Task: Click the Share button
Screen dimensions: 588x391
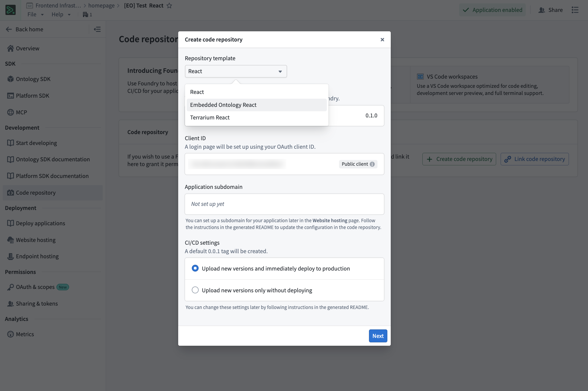Action: 550,10
